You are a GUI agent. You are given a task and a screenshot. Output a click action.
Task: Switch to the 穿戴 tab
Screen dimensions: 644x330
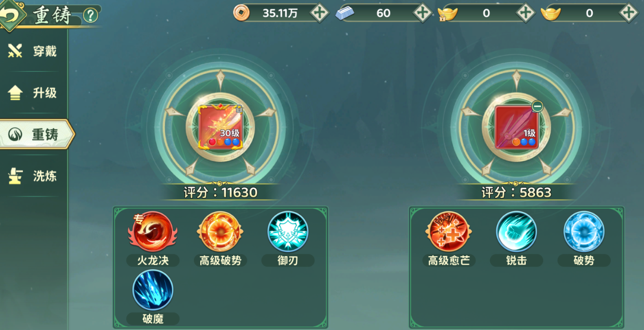(x=33, y=51)
